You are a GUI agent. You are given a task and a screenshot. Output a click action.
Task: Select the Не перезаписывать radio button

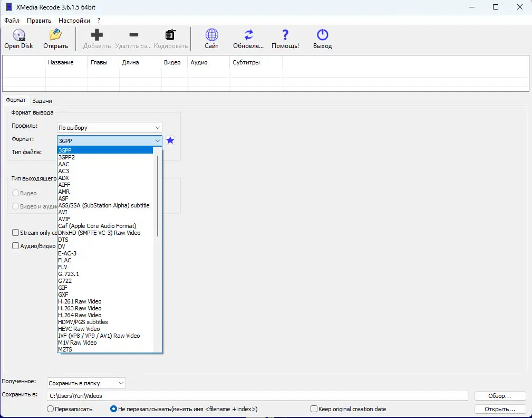tap(114, 409)
